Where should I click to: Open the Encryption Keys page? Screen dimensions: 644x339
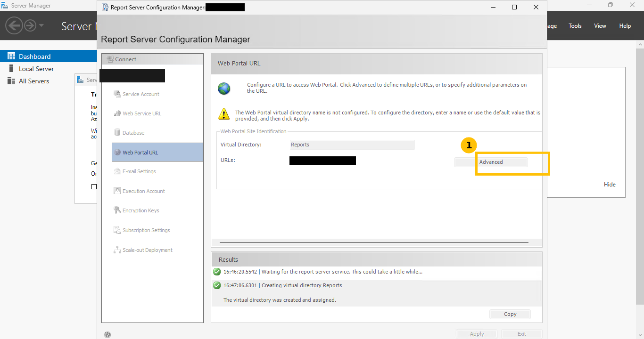tap(136, 210)
